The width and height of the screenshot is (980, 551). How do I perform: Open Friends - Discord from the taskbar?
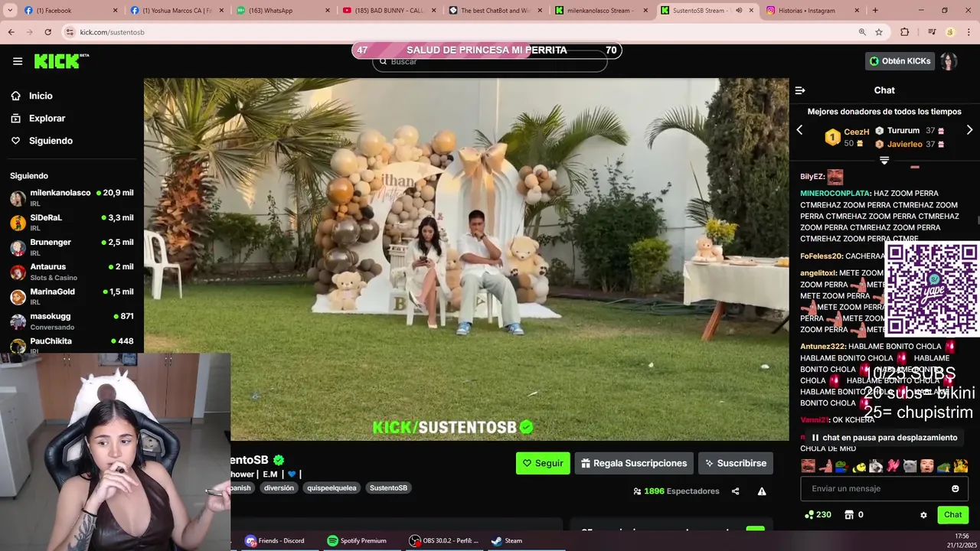point(276,540)
